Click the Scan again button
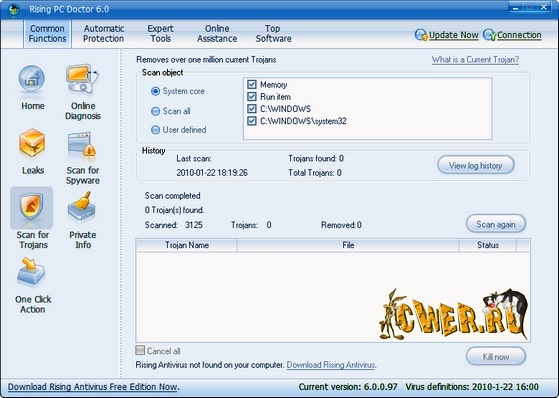This screenshot has width=559, height=398. pyautogui.click(x=496, y=224)
